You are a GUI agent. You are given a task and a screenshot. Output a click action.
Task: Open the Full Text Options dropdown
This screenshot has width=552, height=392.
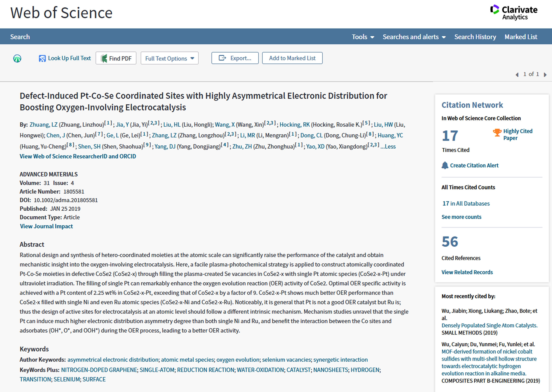pyautogui.click(x=170, y=58)
